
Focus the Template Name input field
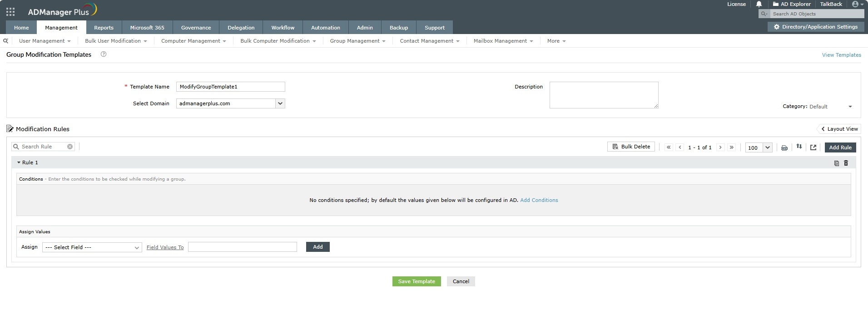pyautogui.click(x=231, y=87)
